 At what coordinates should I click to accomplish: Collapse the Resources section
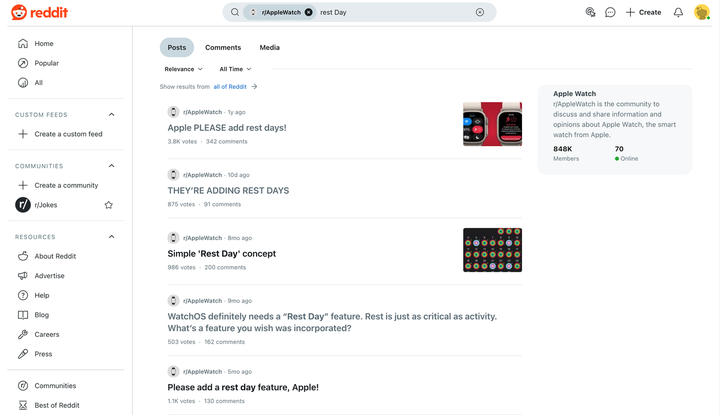111,237
